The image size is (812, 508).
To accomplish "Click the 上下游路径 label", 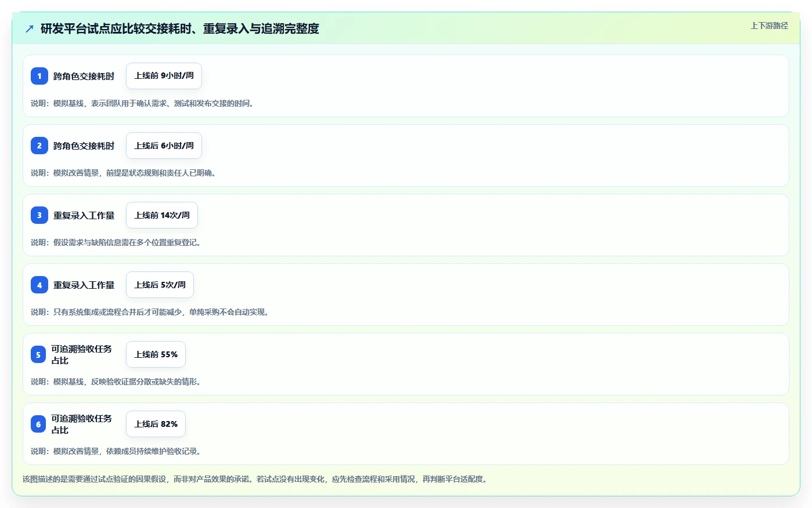I will 769,26.
